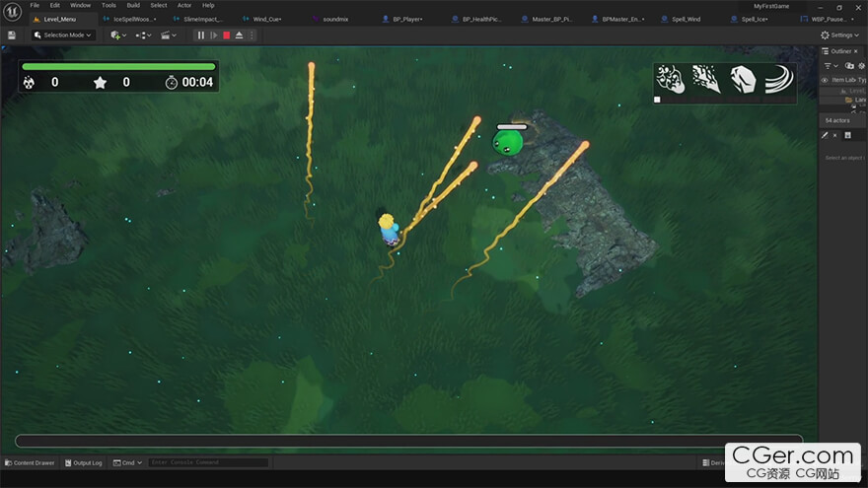868x488 pixels.
Task: Eject from the player controller
Action: click(x=239, y=35)
